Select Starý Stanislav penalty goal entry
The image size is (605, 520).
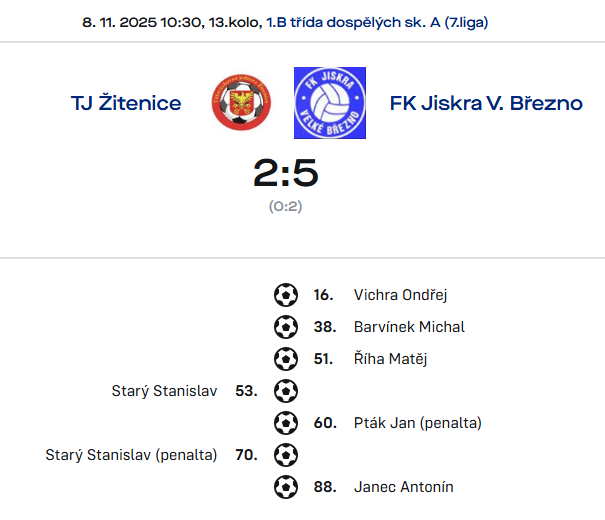point(131,455)
